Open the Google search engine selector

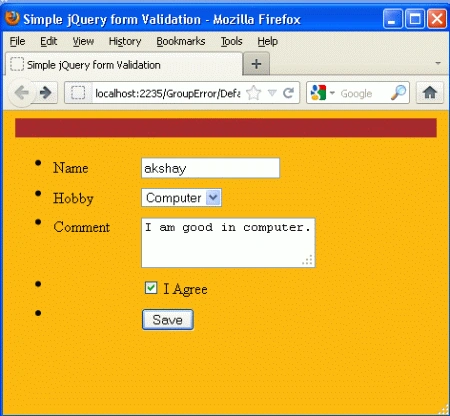(322, 93)
